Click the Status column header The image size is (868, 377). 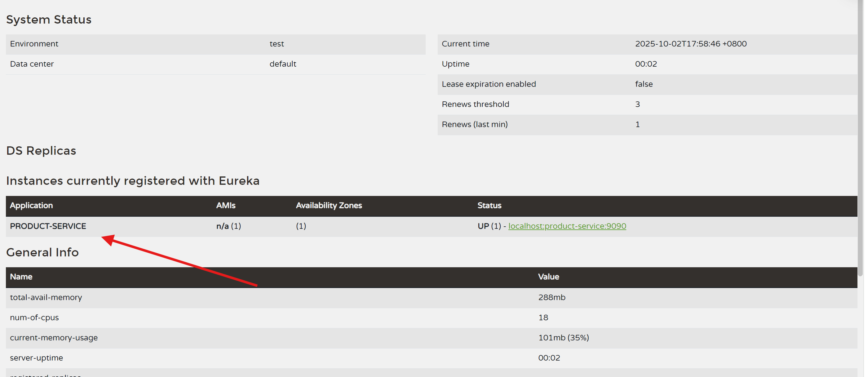(x=489, y=206)
